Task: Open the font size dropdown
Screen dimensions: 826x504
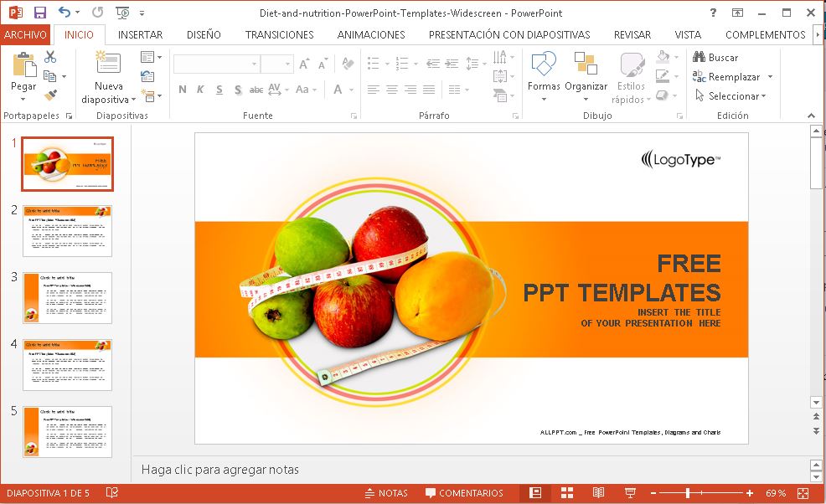Action: coord(285,64)
